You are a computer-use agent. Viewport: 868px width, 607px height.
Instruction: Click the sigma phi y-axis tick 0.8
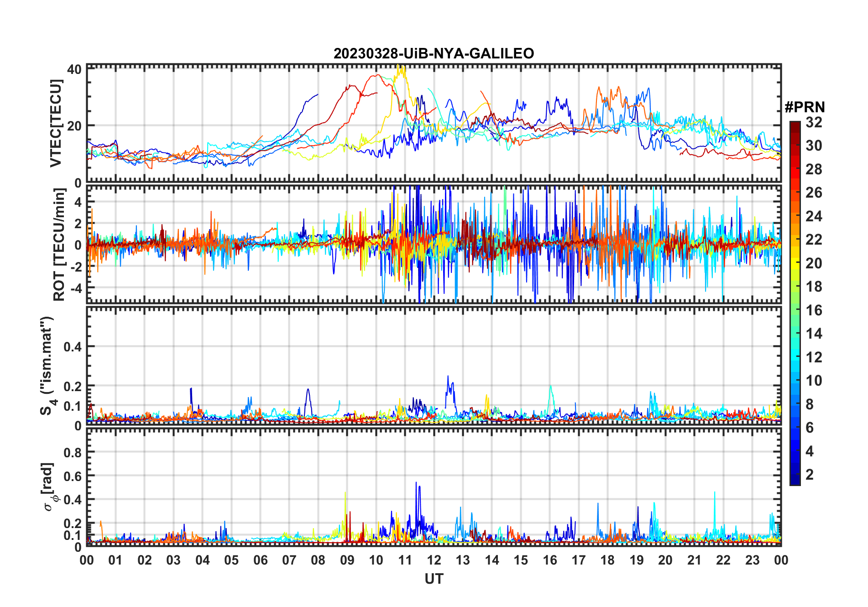coord(73,453)
